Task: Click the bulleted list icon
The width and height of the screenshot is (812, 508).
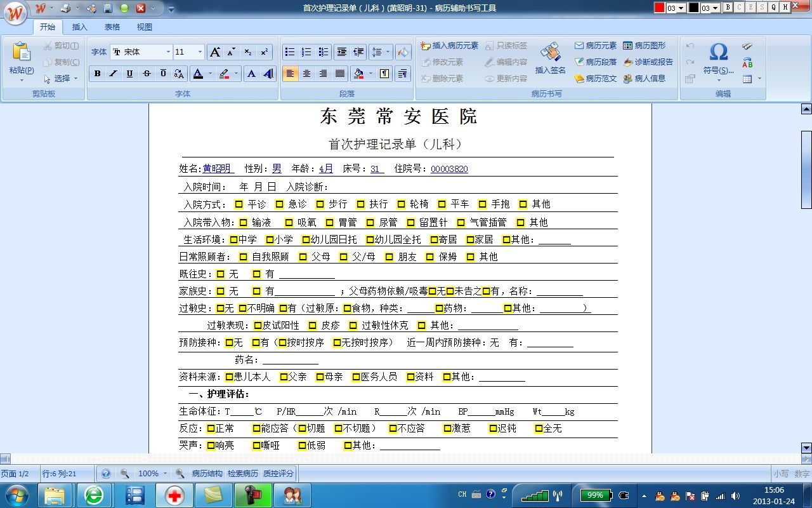Action: [x=290, y=52]
